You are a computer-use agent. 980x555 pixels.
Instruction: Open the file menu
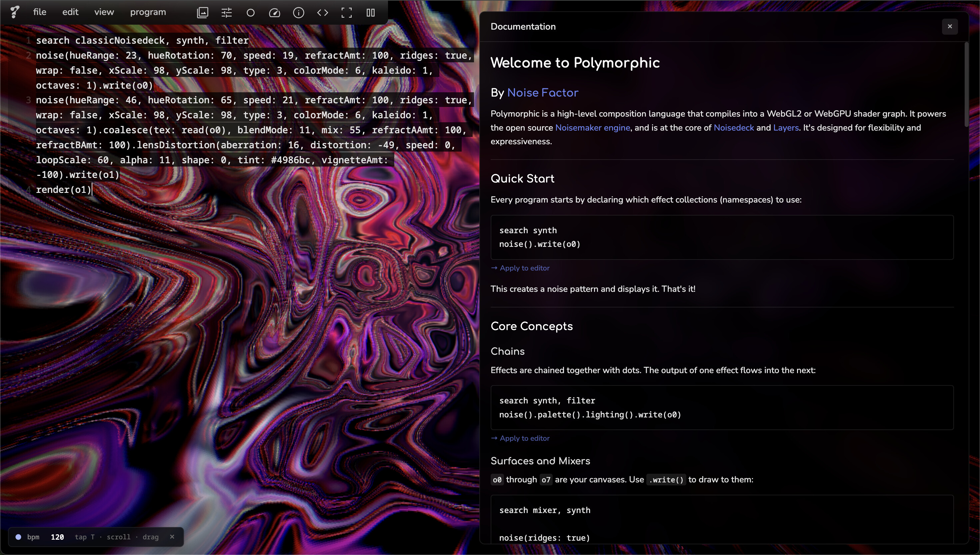(40, 12)
